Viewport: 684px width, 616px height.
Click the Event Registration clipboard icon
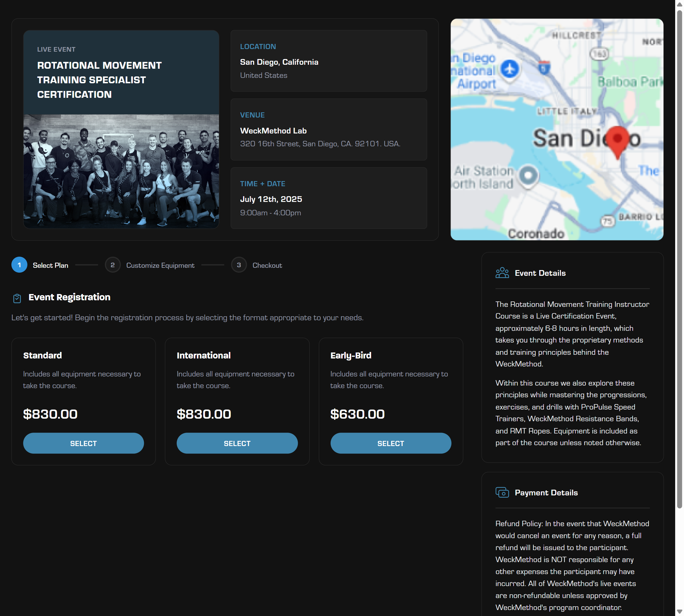click(17, 298)
